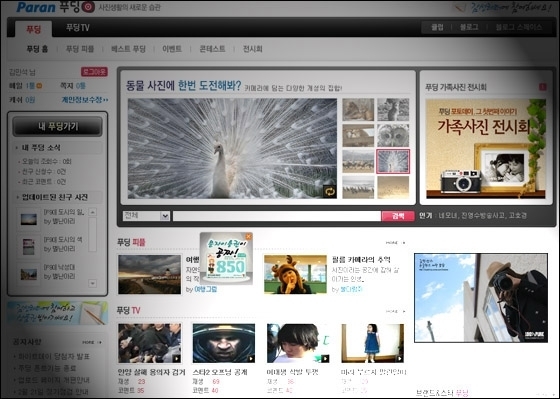Image resolution: width=560 pixels, height=399 pixels.
Task: Click the popular keyword 고호경
Action: click(x=518, y=215)
